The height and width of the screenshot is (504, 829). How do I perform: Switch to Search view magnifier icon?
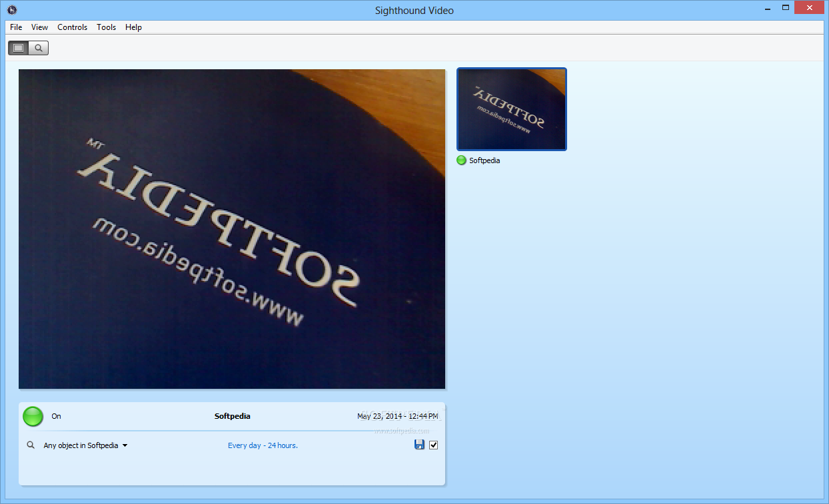(39, 48)
